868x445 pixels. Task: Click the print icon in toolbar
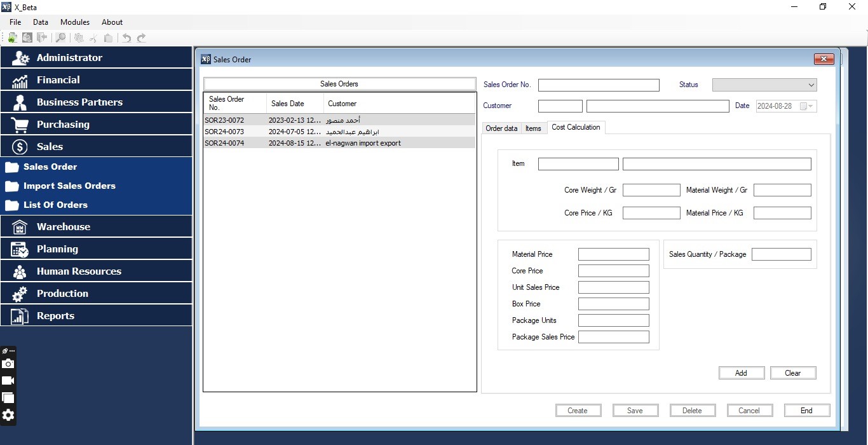[x=27, y=38]
